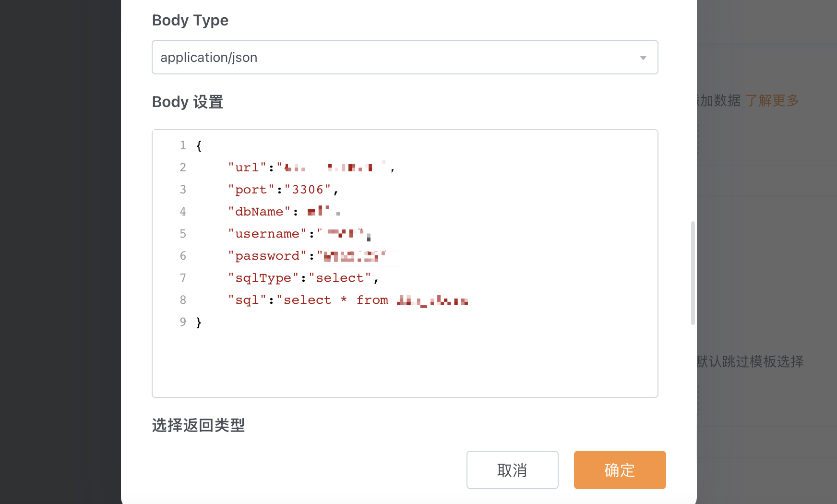Click the closing brace on line 9
Image resolution: width=837 pixels, height=504 pixels.
[x=199, y=322]
